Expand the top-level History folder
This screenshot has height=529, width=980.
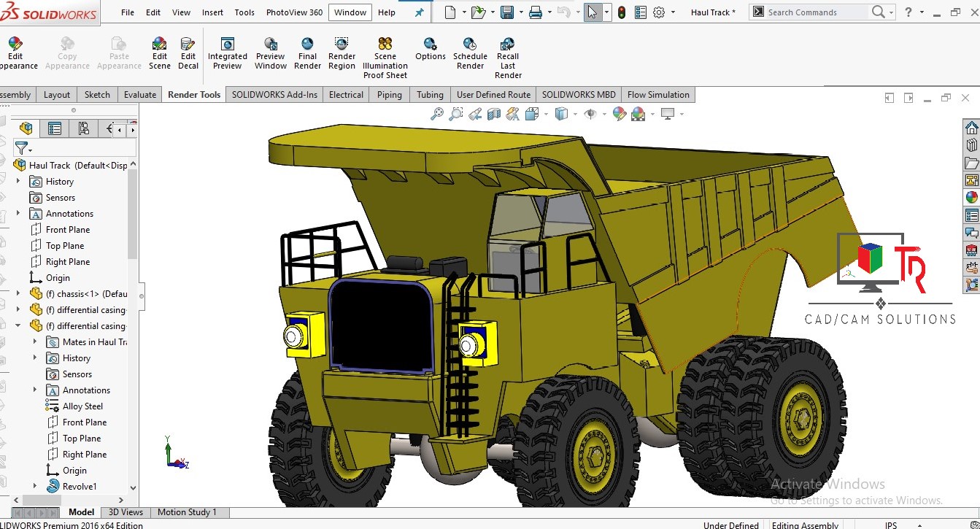tap(18, 182)
